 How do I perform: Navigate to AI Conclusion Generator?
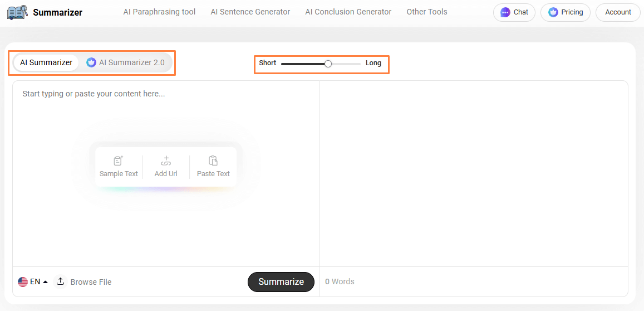(348, 12)
